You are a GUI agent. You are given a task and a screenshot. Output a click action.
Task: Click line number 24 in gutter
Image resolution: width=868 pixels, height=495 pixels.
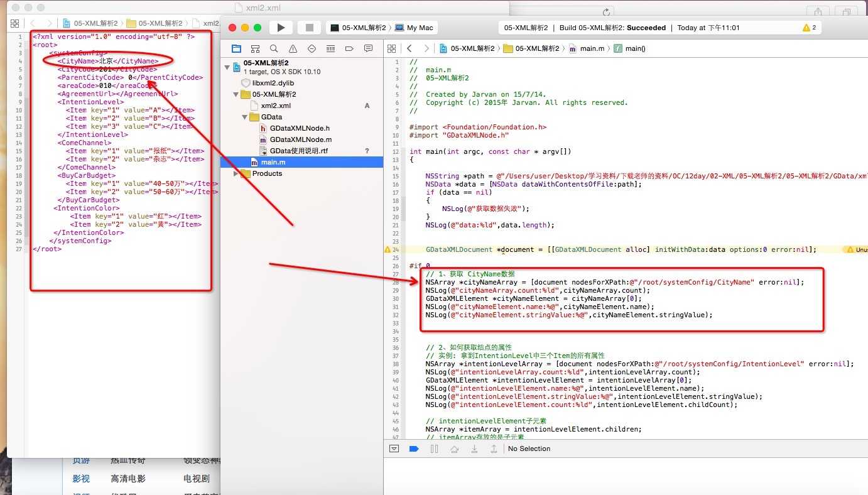[396, 249]
